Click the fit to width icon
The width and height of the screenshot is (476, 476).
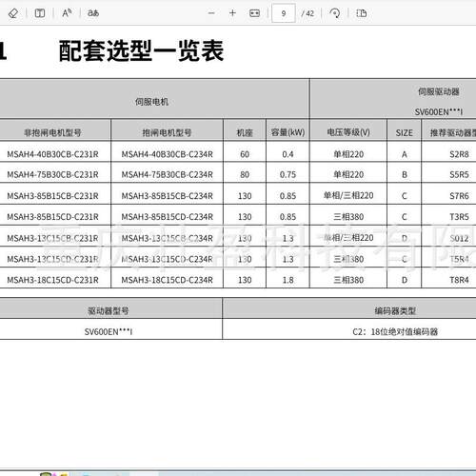[254, 13]
